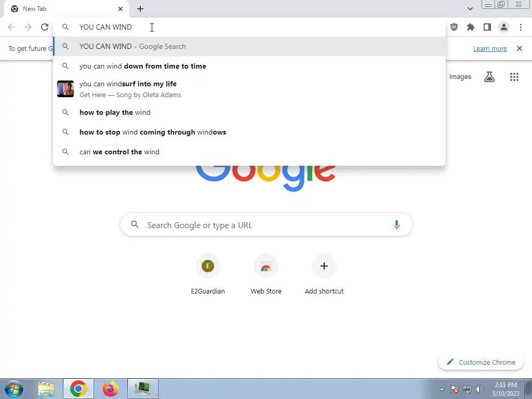532x399 pixels.
Task: Open the monitor application taskbar icon
Action: pos(143,389)
